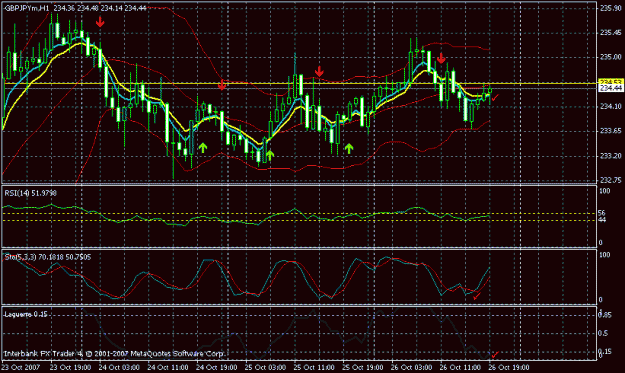625x373 pixels.
Task: Click the 25 Oct 03:00 time label
Action: click(265, 367)
